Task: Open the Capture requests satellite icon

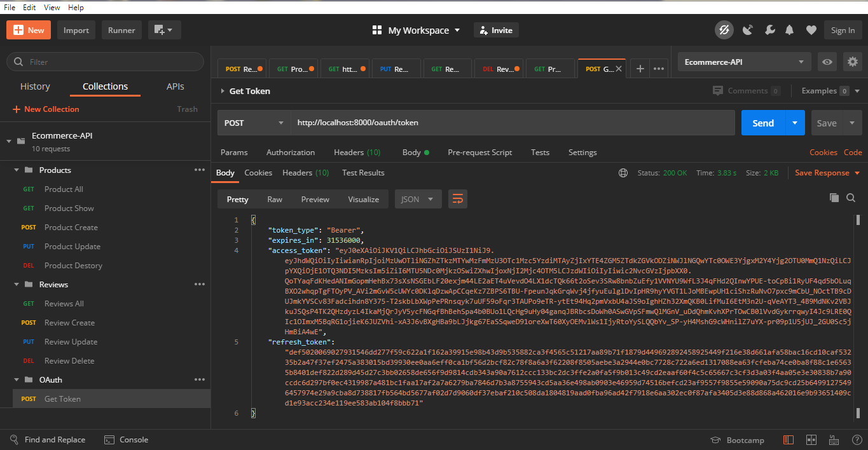Action: click(x=747, y=29)
